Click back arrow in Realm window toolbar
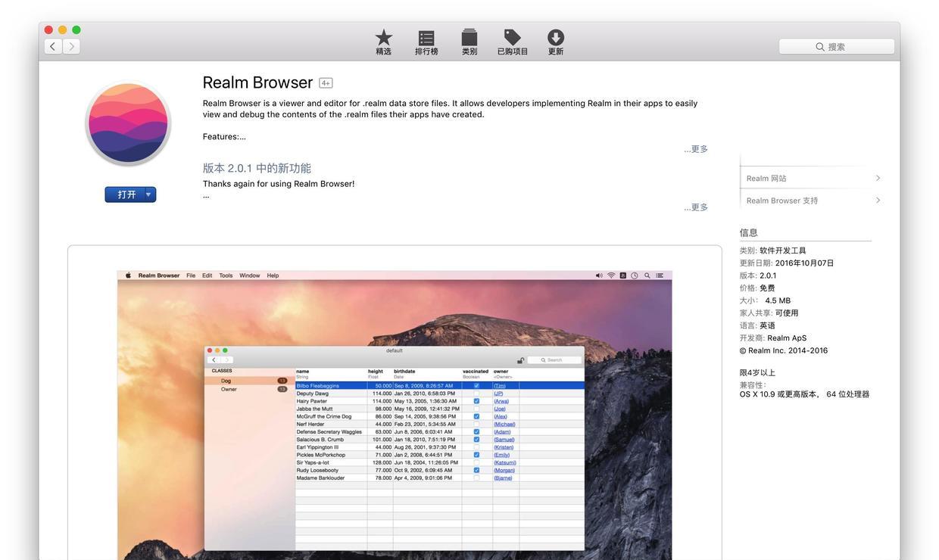The width and height of the screenshot is (939, 560). [214, 360]
